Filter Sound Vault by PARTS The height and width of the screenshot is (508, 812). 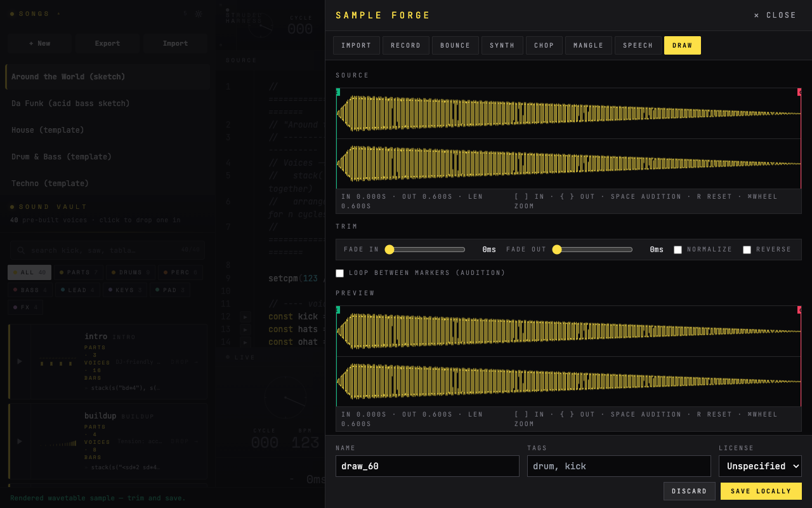click(x=79, y=272)
